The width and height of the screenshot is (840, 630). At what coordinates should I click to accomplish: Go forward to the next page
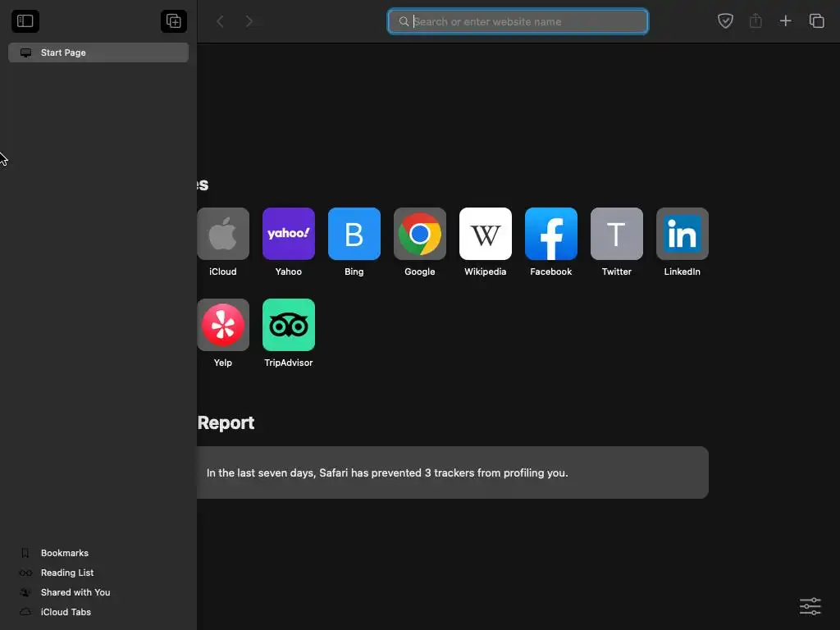(x=249, y=21)
